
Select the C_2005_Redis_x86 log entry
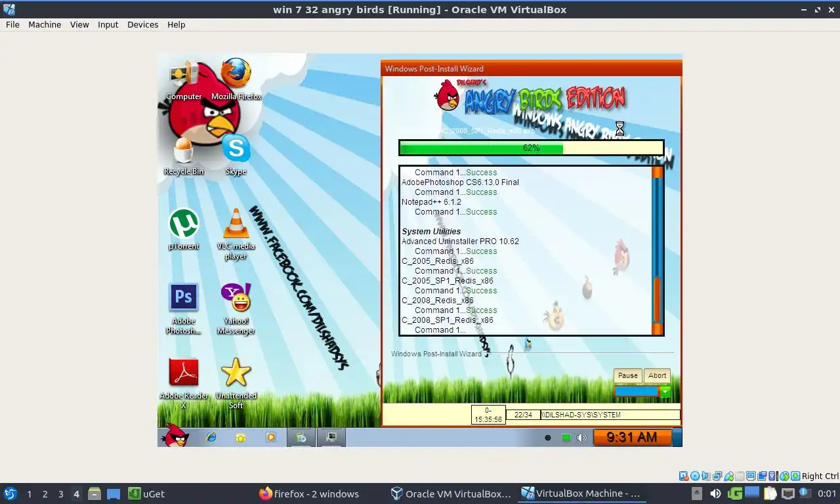pos(438,261)
